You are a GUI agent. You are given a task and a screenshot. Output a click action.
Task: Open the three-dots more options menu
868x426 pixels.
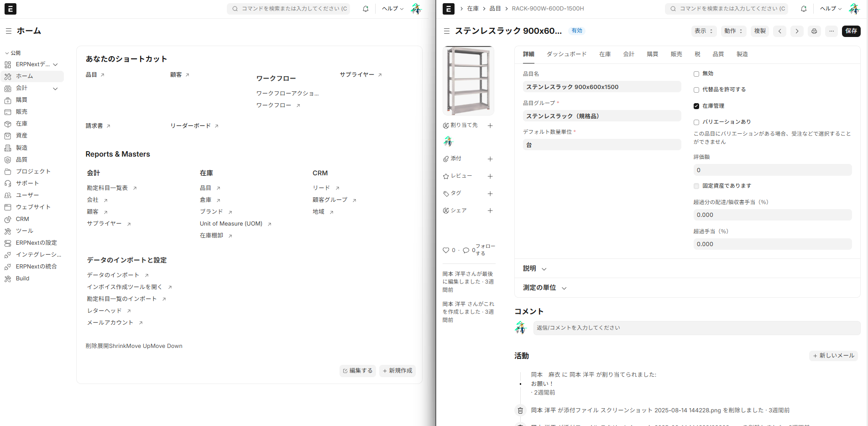(x=831, y=31)
